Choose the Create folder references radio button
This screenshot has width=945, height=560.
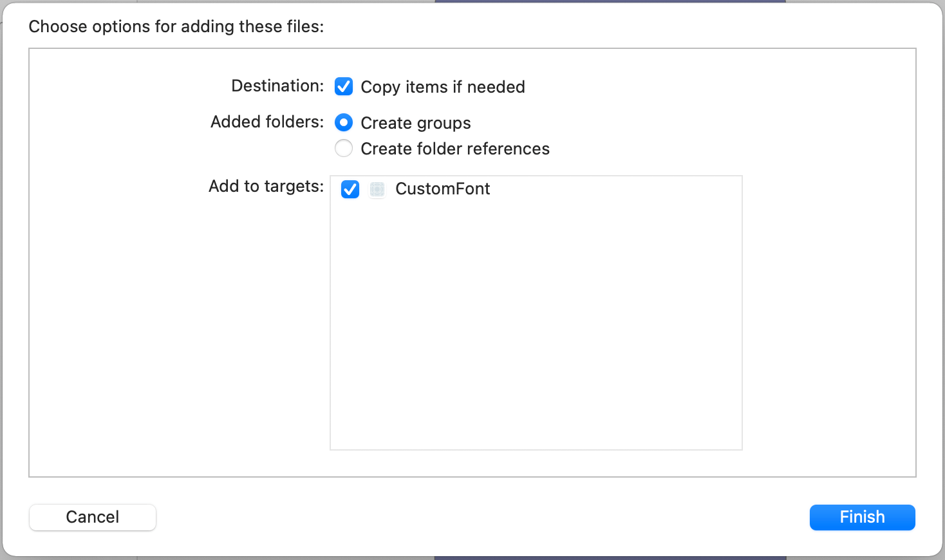(344, 149)
